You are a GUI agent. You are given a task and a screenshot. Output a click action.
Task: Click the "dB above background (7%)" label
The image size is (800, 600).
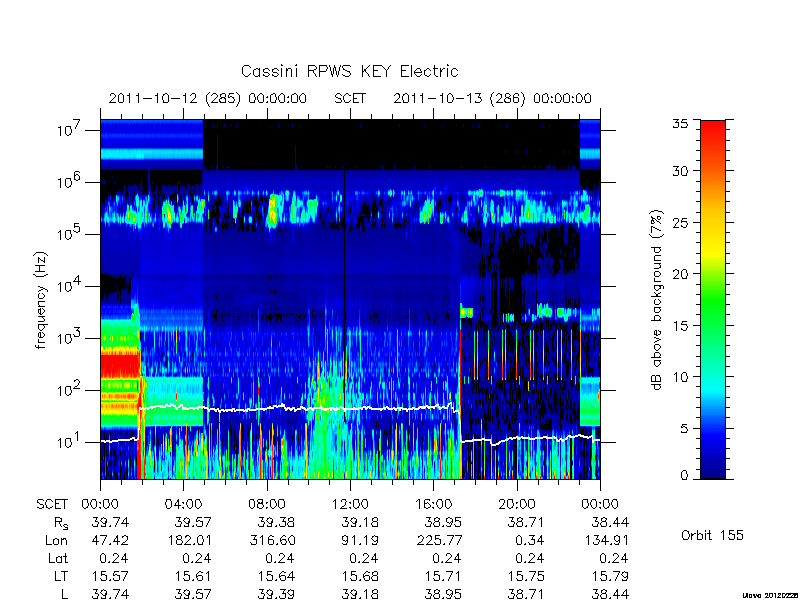657,300
